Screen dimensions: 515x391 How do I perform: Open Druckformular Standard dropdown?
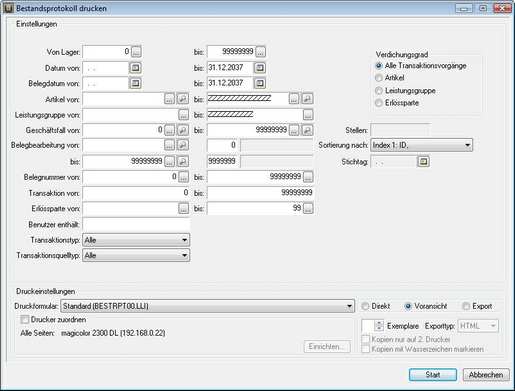(x=207, y=306)
